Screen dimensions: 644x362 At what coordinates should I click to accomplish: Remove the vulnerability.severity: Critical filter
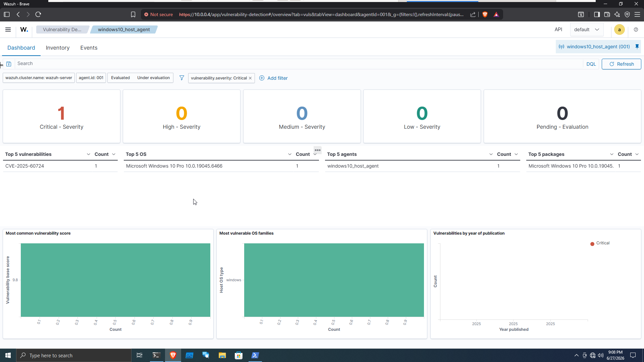[250, 78]
